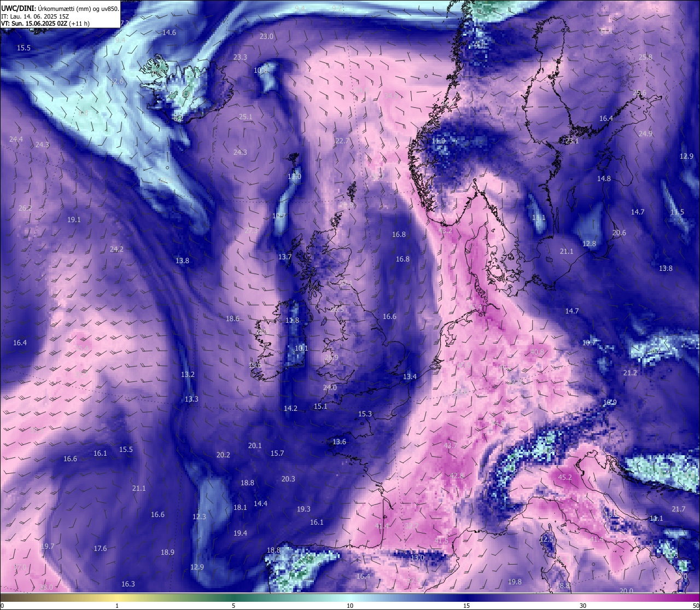Image resolution: width=700 pixels, height=610 pixels.
Task: Click the 13.2 map value
Action: pos(188,375)
